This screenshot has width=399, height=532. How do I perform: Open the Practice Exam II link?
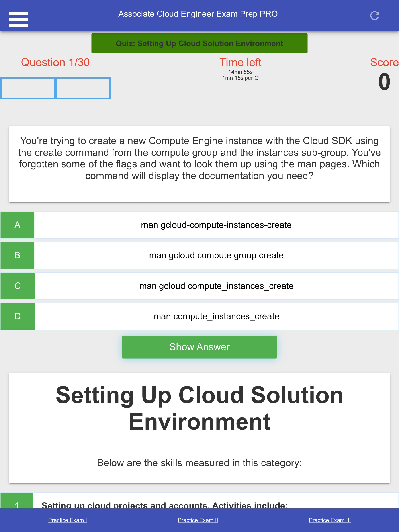[x=198, y=520]
